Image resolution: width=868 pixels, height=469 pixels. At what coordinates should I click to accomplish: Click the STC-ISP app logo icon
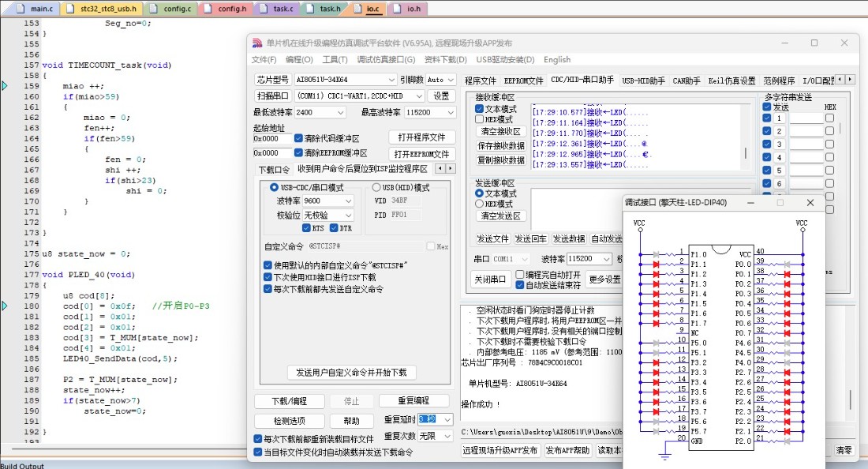257,43
